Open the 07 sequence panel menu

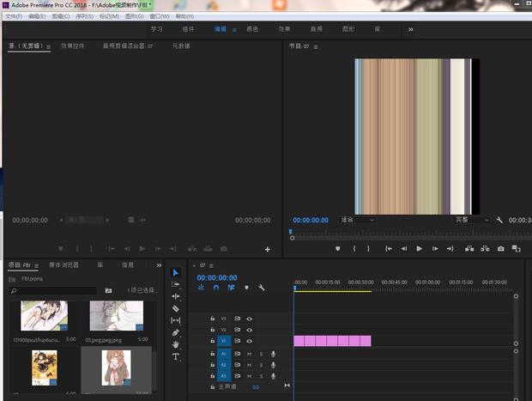pos(211,265)
